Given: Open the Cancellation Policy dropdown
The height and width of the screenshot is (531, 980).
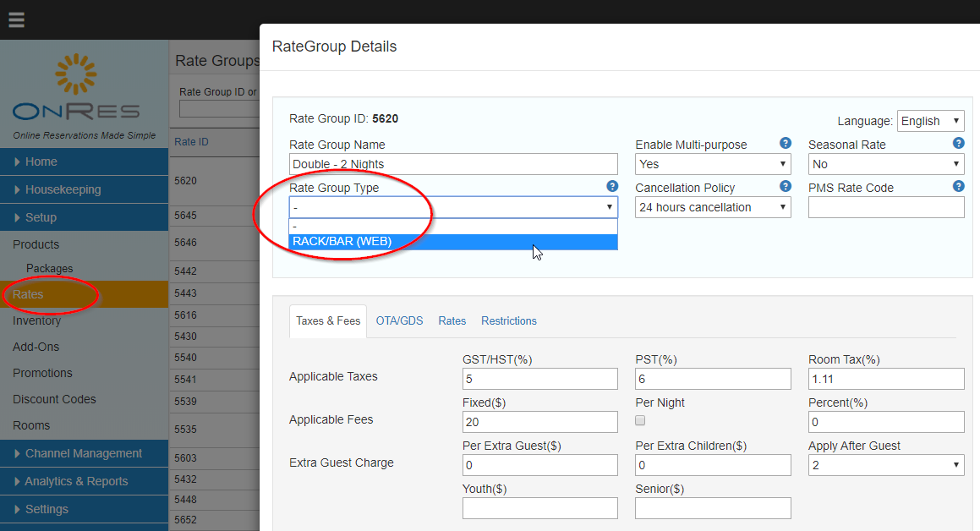Looking at the screenshot, I should [713, 207].
